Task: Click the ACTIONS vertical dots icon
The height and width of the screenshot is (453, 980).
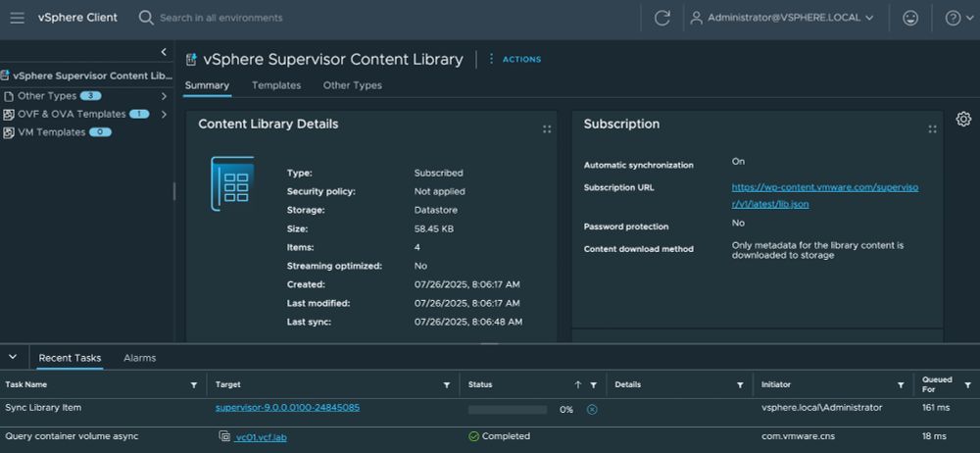Action: [x=491, y=59]
